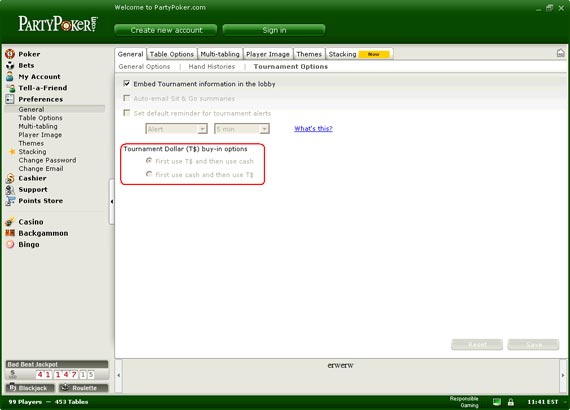The image size is (570, 410).
Task: Open the Cashier dollar icon
Action: pos(10,178)
